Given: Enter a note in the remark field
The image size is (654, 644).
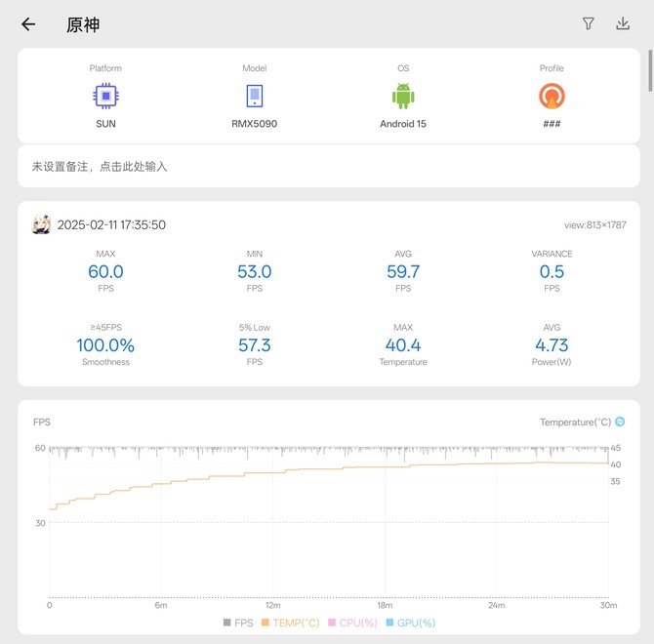Looking at the screenshot, I should (329, 166).
